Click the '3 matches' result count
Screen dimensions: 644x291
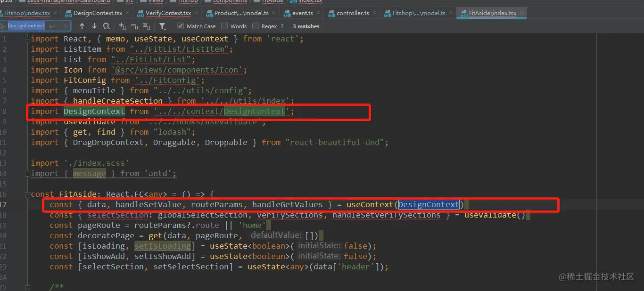pos(306,26)
